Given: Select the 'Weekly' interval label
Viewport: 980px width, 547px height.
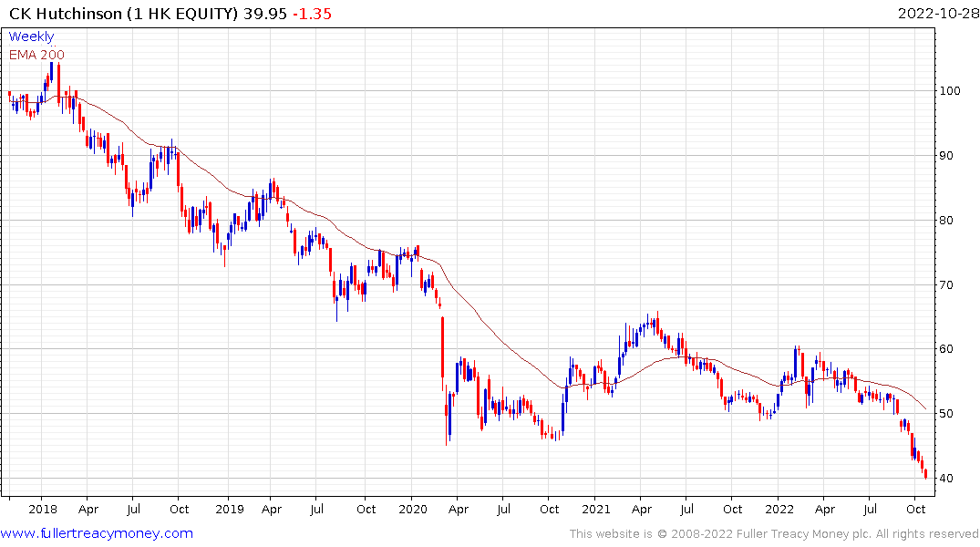Looking at the screenshot, I should click(31, 36).
